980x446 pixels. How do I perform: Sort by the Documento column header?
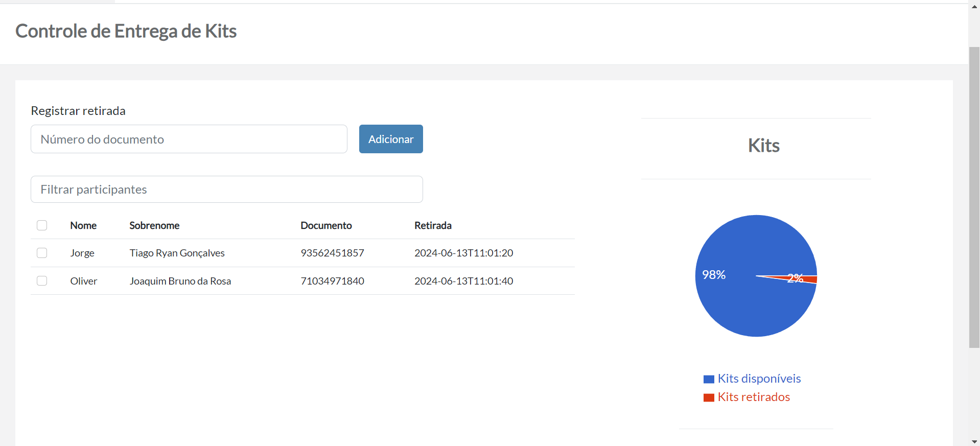point(326,225)
